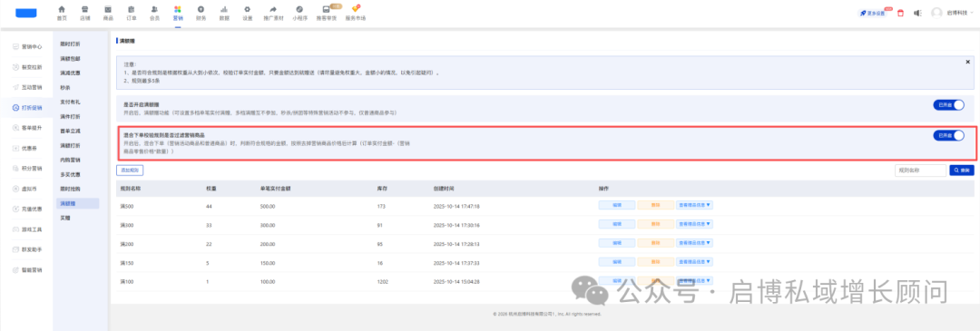980x331 pixels.
Task: Select the highlighted 满额赠 submenu item
Action: click(77, 204)
